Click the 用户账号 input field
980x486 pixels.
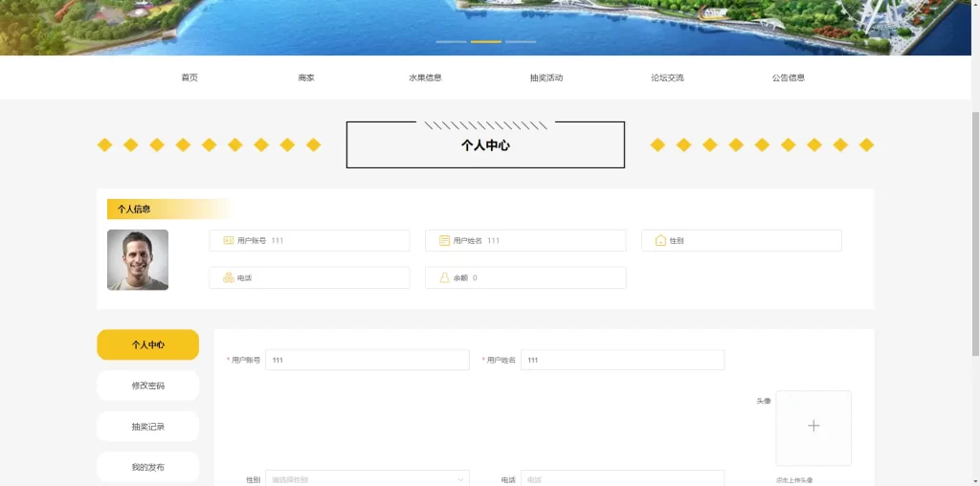tap(367, 360)
